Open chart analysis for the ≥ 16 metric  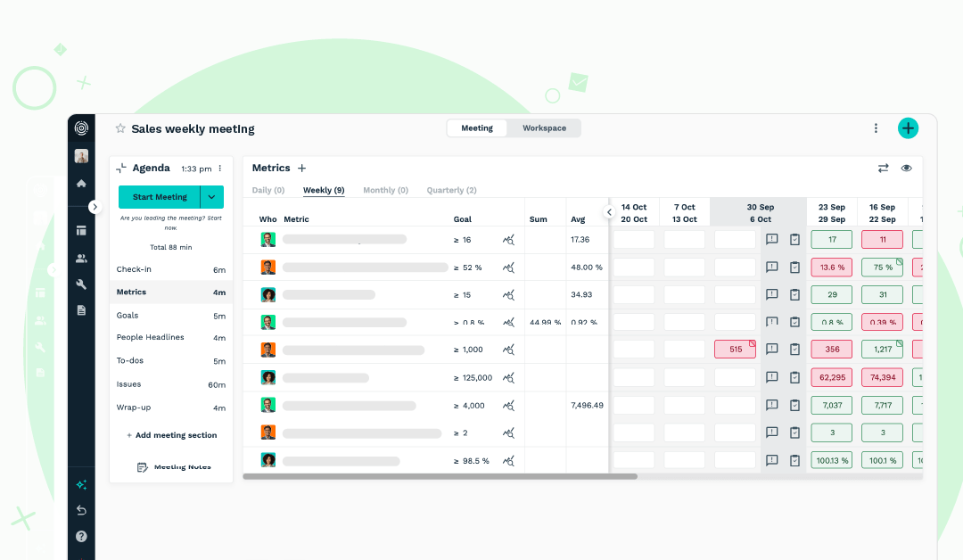(508, 240)
